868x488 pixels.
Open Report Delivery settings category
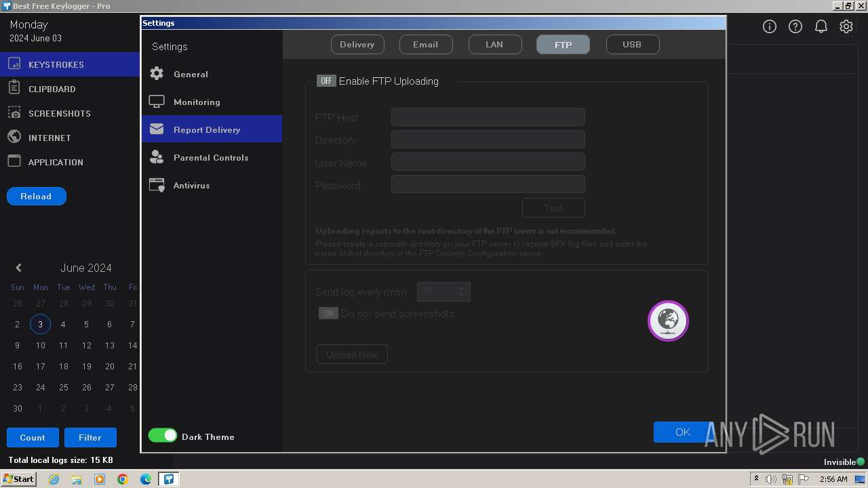[212, 129]
